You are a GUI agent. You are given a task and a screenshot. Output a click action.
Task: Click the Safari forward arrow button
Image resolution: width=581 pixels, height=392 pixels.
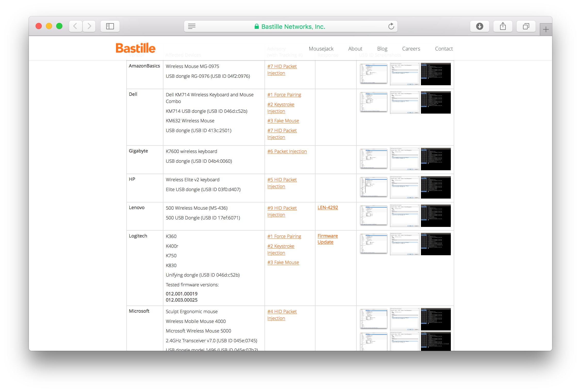pos(89,26)
